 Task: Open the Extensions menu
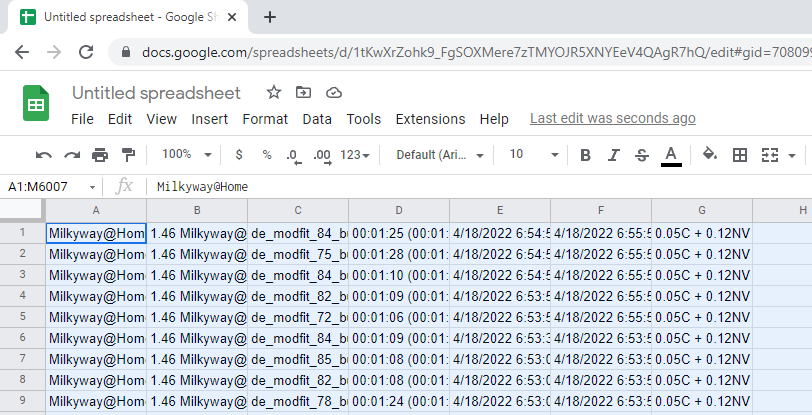point(430,119)
